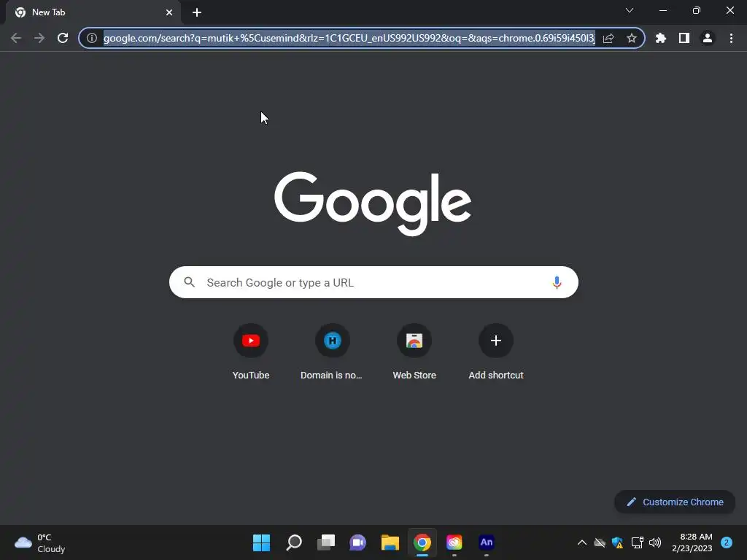747x560 pixels.
Task: Open the tab search dropdown arrow
Action: [x=630, y=10]
